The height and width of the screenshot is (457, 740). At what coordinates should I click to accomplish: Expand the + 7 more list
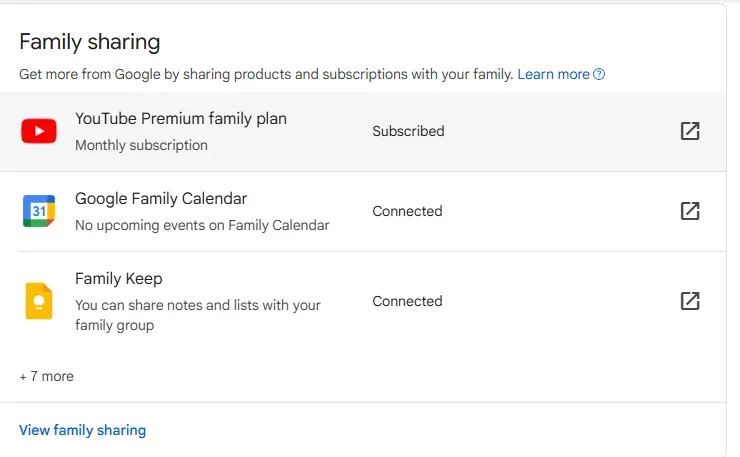pyautogui.click(x=47, y=376)
